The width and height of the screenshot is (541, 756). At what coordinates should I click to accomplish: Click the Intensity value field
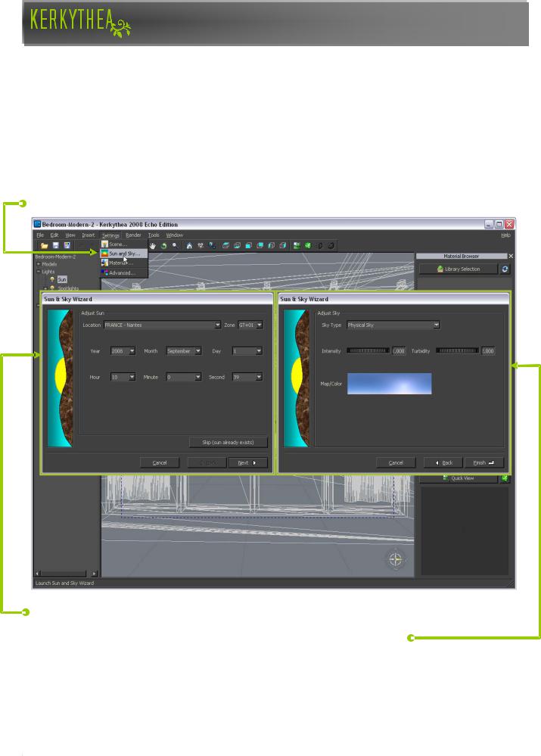pos(399,351)
